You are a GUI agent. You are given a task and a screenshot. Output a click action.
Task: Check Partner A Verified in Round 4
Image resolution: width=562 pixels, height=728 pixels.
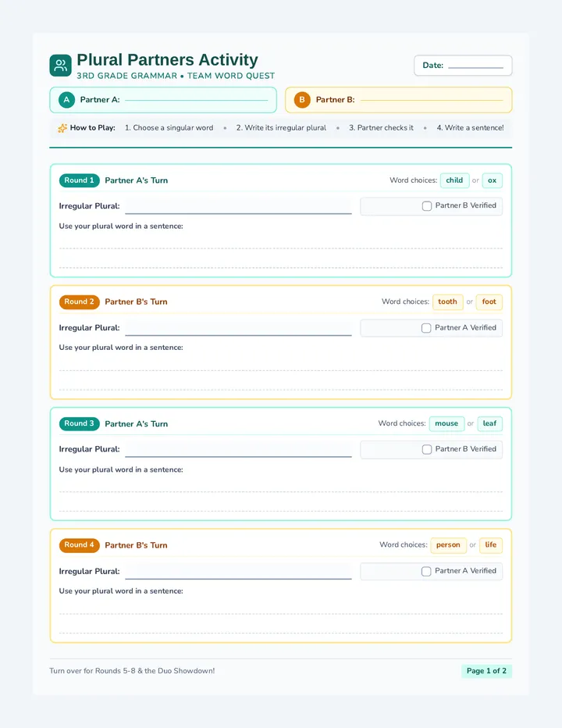[426, 572]
